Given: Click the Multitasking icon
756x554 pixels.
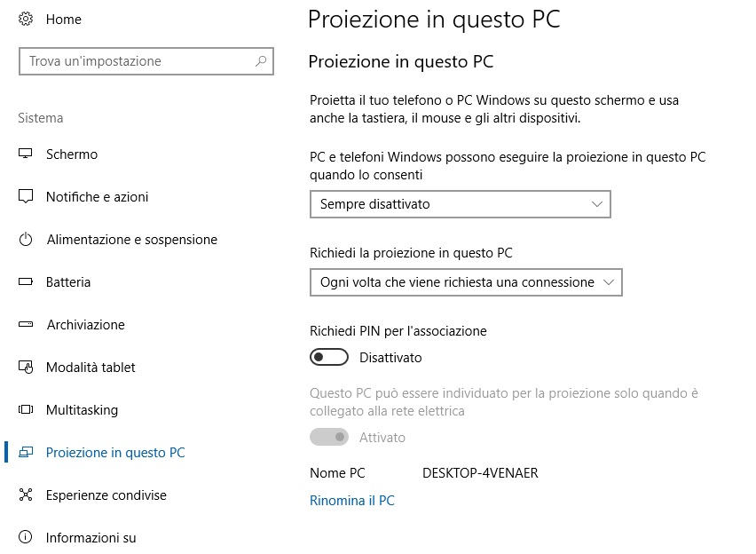Looking at the screenshot, I should 26,409.
